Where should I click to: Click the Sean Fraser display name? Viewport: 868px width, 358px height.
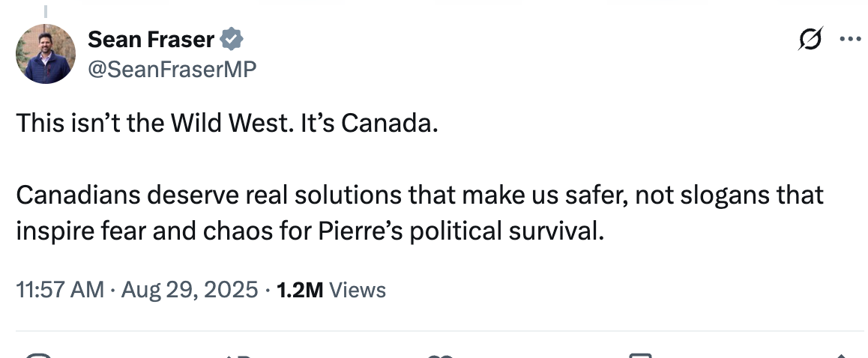[151, 39]
